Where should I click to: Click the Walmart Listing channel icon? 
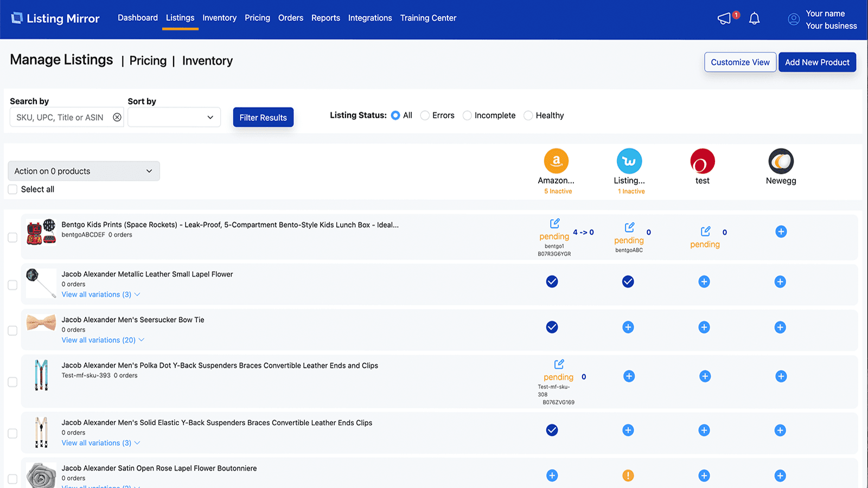point(629,161)
